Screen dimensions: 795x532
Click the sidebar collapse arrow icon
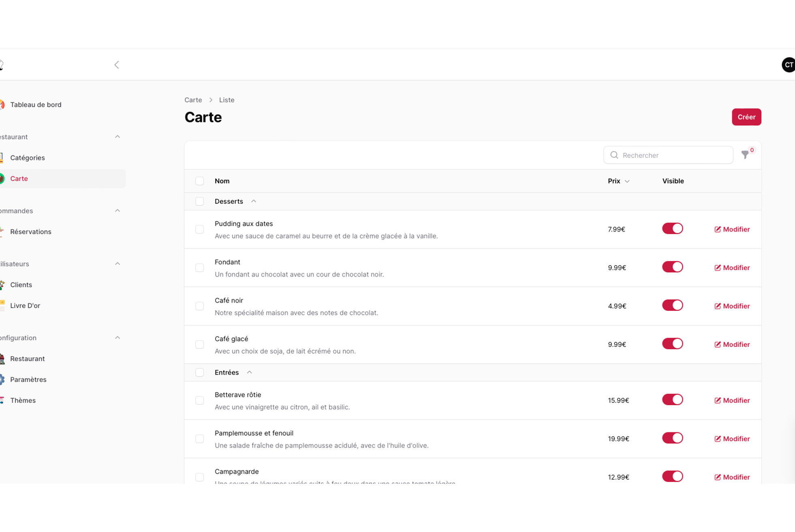pyautogui.click(x=117, y=65)
